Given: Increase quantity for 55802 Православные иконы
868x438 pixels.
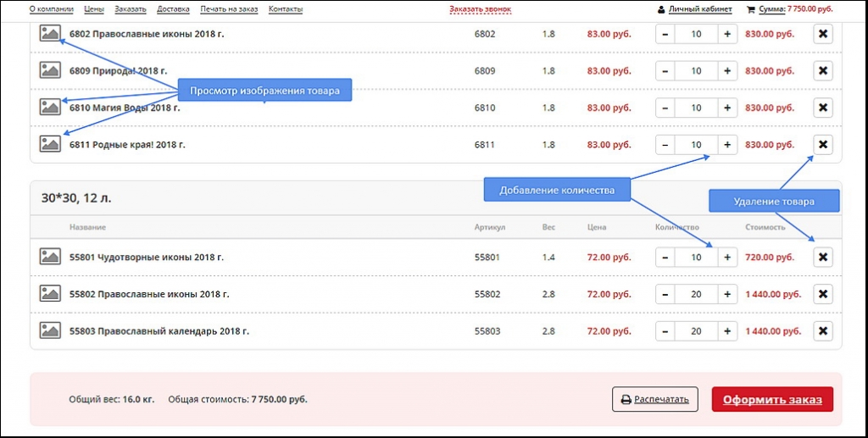Looking at the screenshot, I should click(x=726, y=294).
